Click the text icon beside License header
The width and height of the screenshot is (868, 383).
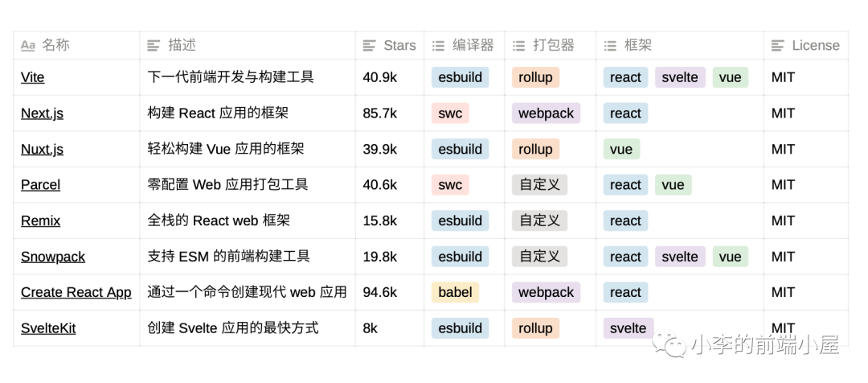coord(778,46)
